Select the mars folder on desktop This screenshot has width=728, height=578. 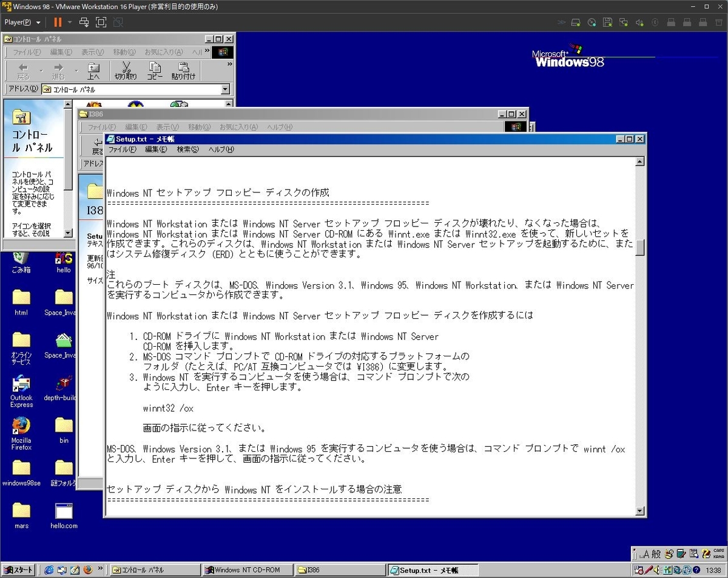coord(21,515)
